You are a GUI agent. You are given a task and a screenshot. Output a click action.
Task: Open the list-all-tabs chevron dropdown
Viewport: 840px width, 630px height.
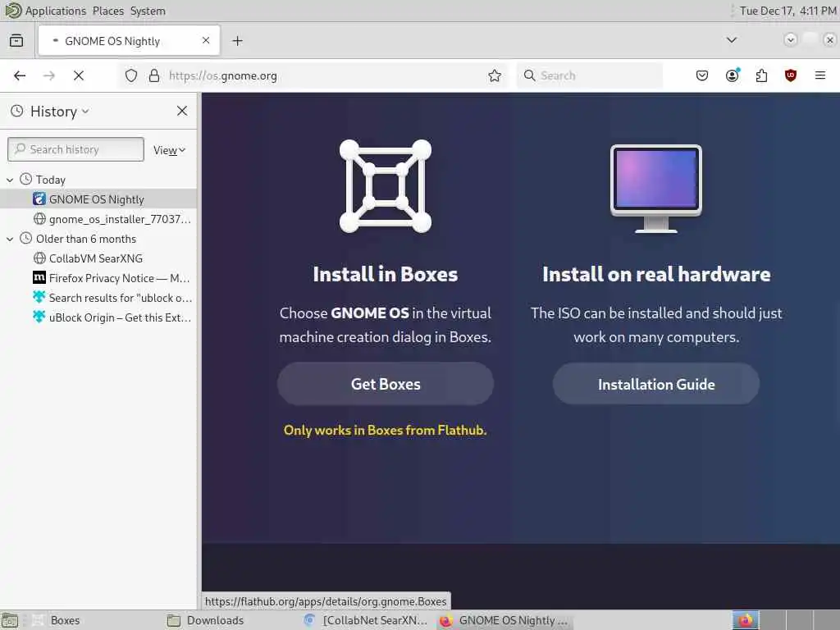731,40
